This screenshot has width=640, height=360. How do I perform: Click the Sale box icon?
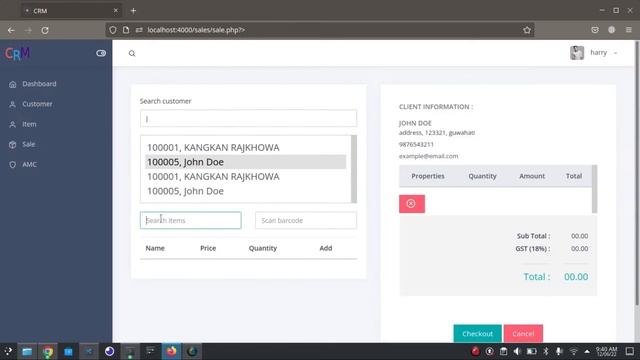click(x=13, y=144)
